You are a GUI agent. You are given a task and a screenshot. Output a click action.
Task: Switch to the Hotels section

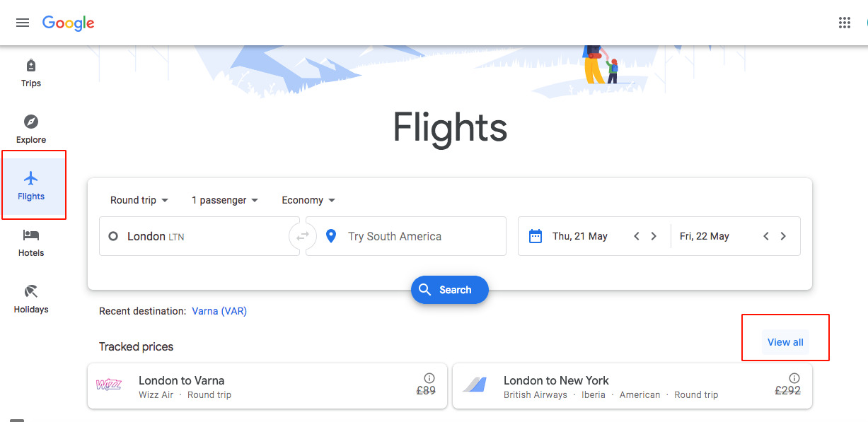click(31, 242)
